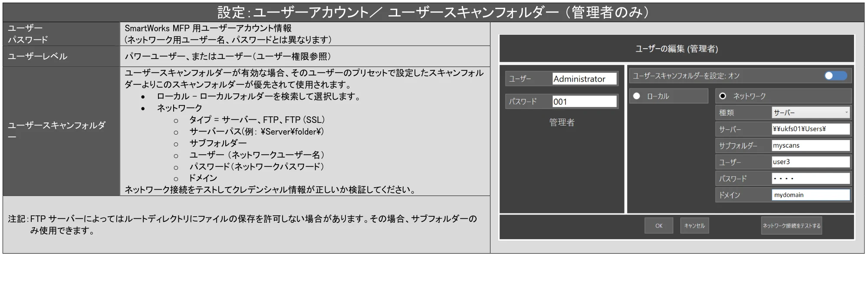Viewport: 868px width, 294px height.
Task: Click the ドメイン field containing mydomain
Action: [810, 195]
